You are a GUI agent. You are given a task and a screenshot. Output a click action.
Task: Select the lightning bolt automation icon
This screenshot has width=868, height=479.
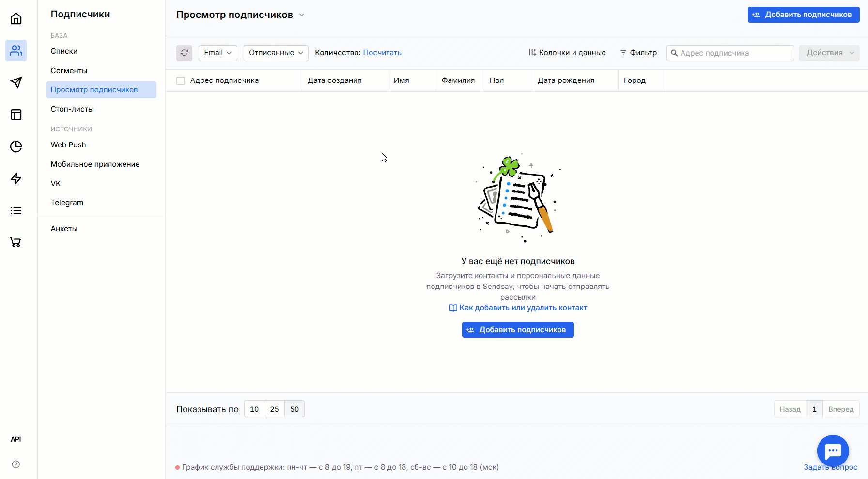click(16, 178)
